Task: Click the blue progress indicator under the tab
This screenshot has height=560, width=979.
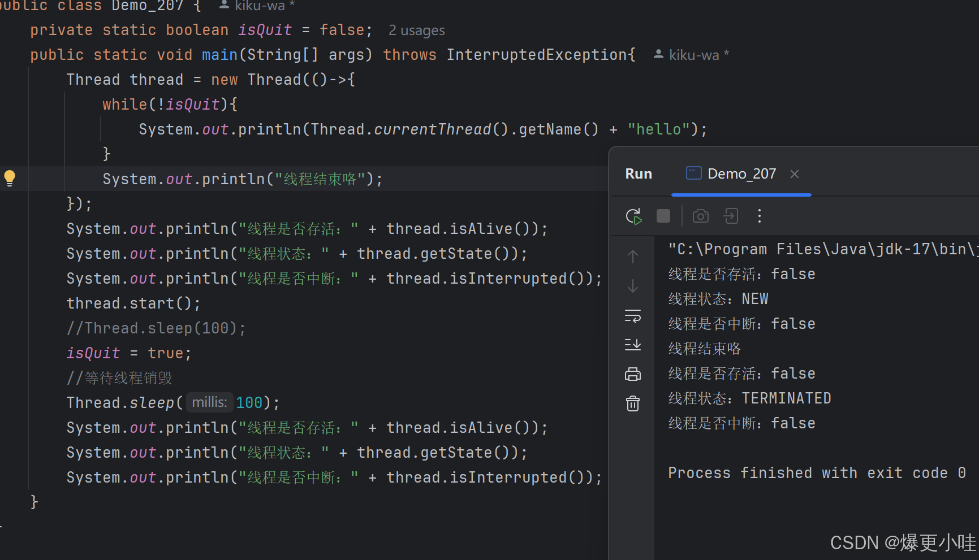Action: click(741, 195)
